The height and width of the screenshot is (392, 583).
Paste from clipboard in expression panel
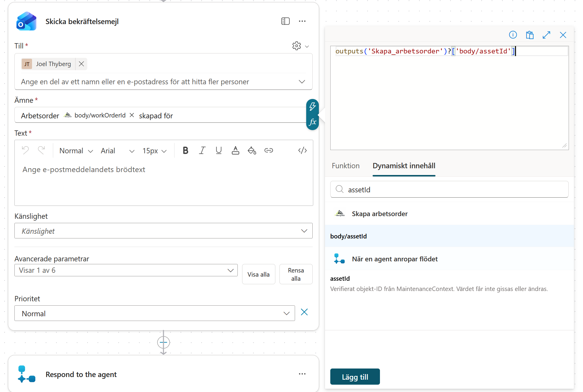pos(530,35)
